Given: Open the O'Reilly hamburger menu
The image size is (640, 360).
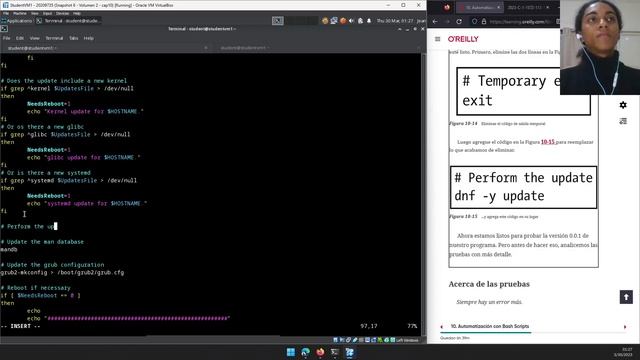Looking at the screenshot, I should (x=438, y=39).
